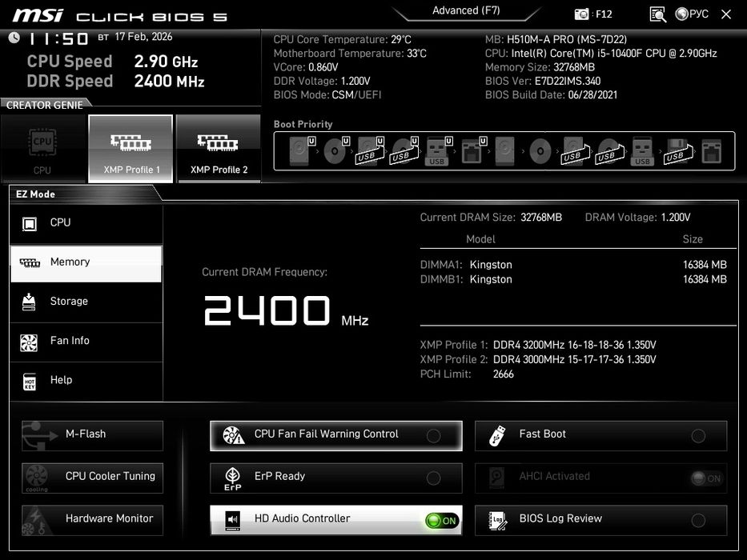
Task: Select the legacy USB hard disk boot device
Action: [575, 150]
